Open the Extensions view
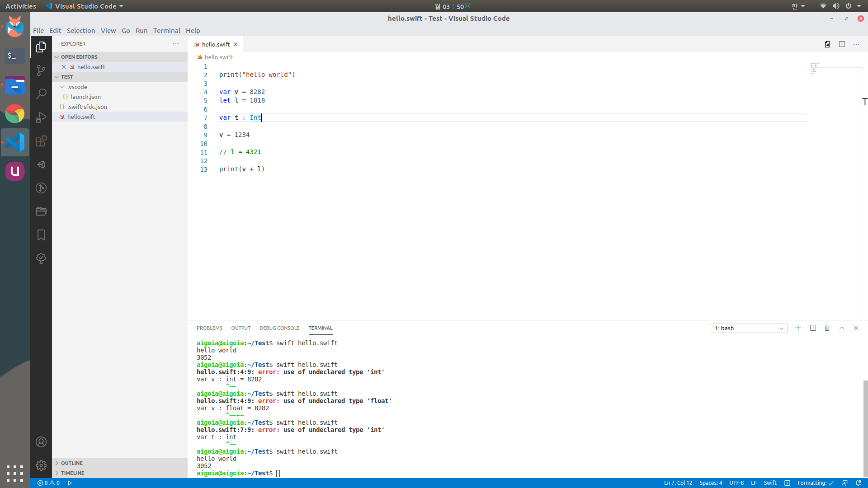868x488 pixels. tap(41, 141)
